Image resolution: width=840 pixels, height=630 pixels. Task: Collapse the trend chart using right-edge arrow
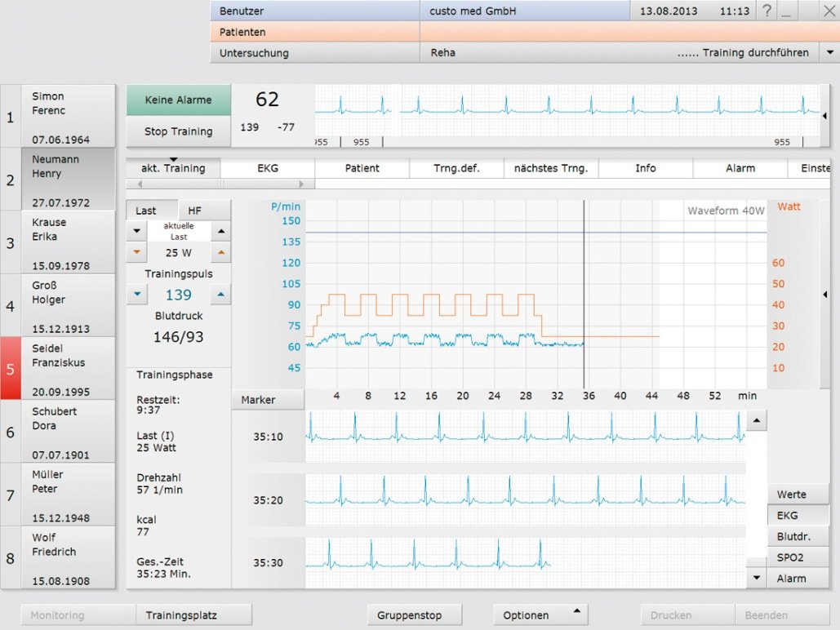[824, 295]
